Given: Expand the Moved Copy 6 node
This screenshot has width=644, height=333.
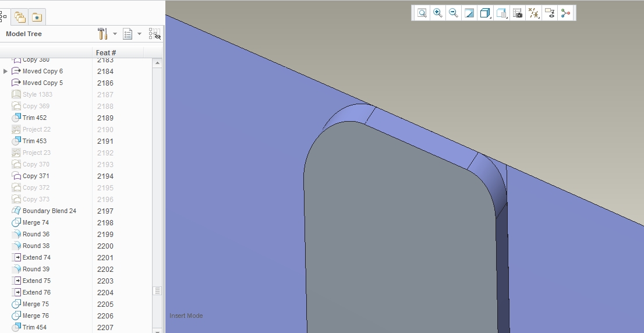Looking at the screenshot, I should click(5, 71).
